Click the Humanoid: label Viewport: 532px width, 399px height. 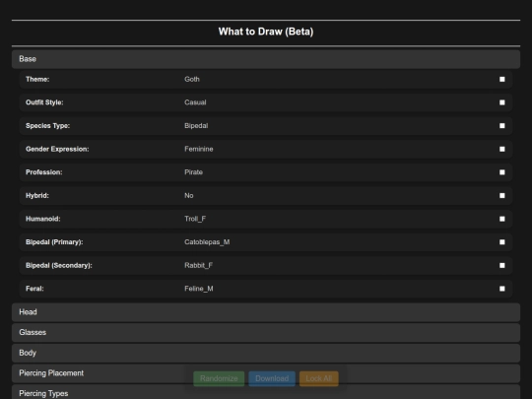[x=43, y=219]
